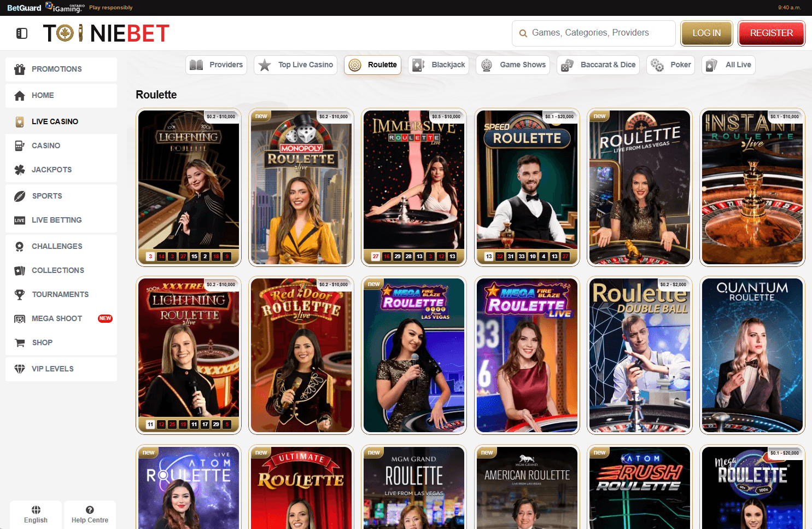
Task: Open the Mega Roulette game
Action: point(752,487)
